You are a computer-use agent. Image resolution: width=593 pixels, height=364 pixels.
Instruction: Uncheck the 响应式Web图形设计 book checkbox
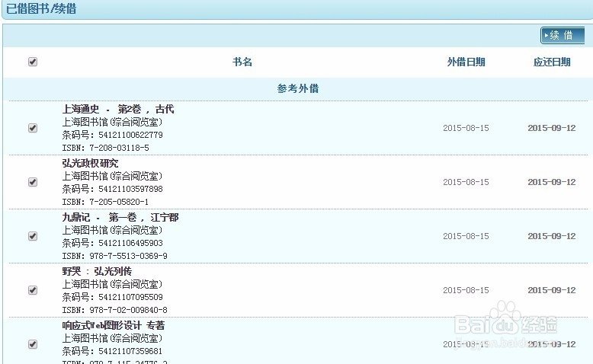(x=33, y=344)
